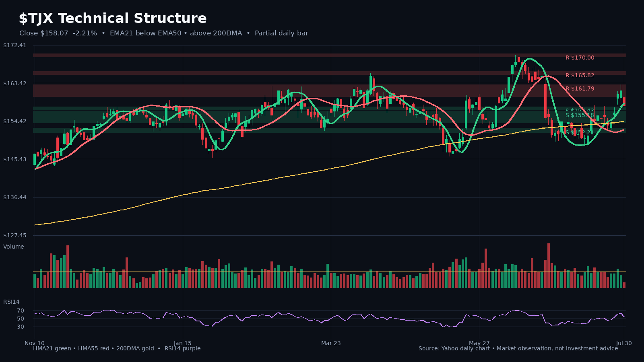Select the "RSI14 purple" legend entry
The height and width of the screenshot is (362, 644).
tap(182, 349)
